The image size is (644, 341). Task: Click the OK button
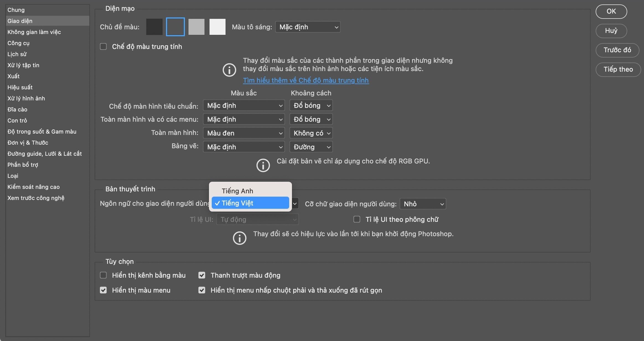pos(611,11)
